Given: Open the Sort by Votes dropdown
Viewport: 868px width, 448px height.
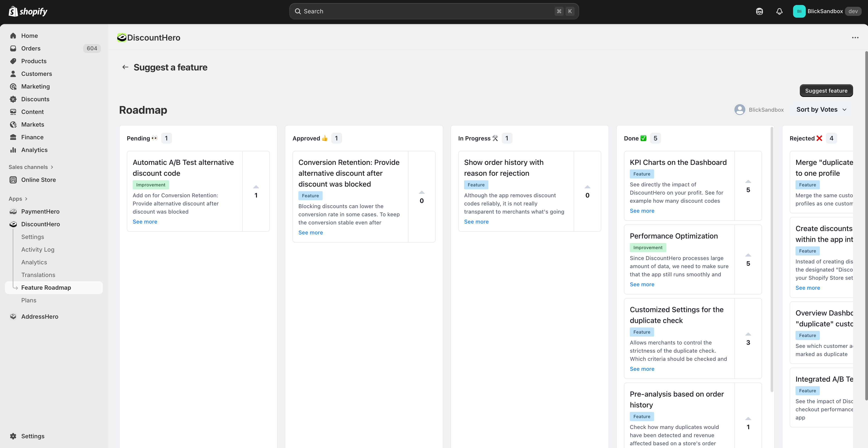Looking at the screenshot, I should 822,110.
